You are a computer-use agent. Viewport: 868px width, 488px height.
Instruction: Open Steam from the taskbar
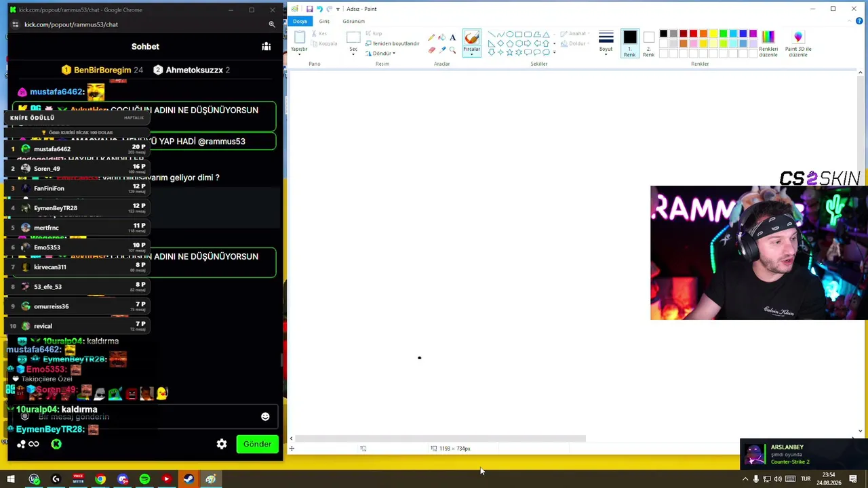[x=189, y=479]
